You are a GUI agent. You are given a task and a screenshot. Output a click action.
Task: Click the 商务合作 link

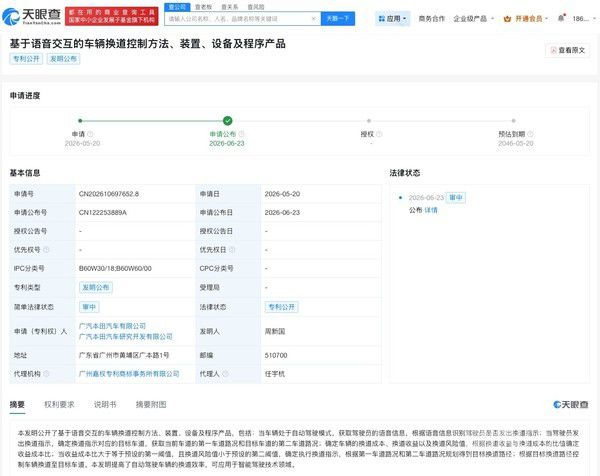pyautogui.click(x=431, y=18)
